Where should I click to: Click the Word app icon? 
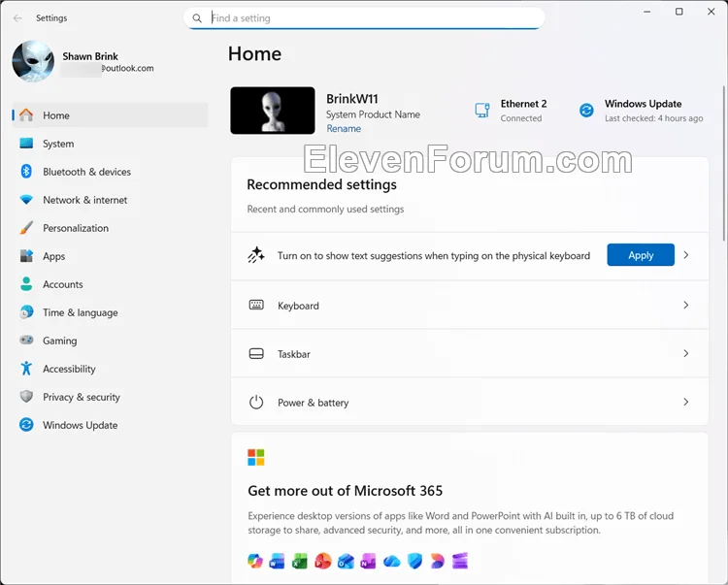tap(278, 562)
